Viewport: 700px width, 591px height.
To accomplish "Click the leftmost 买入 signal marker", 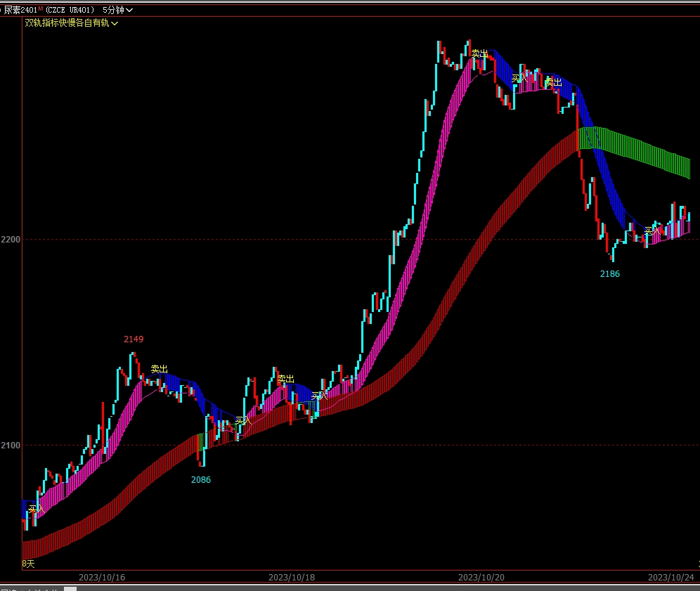I will (35, 508).
